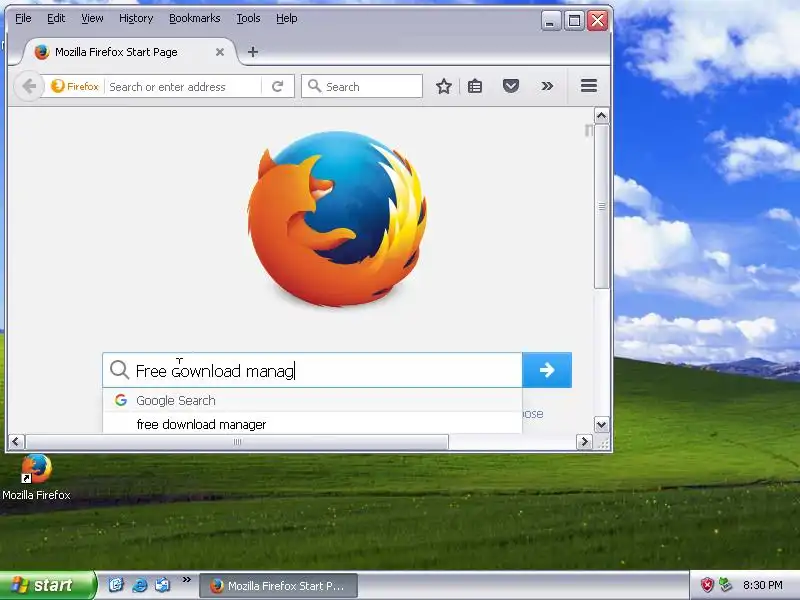Select the Mozilla Firefox Start Page tab

130,52
